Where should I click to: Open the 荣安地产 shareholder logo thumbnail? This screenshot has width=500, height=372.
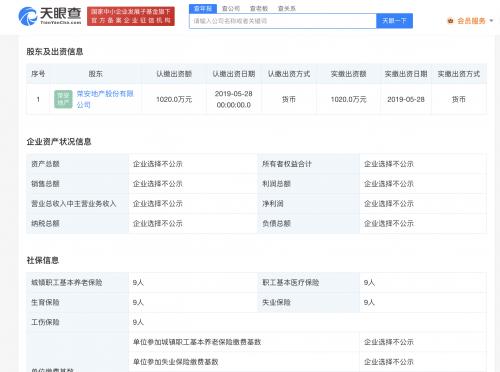(x=63, y=99)
